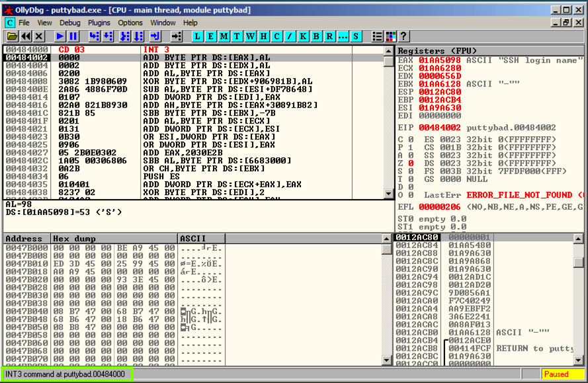Click the Address column header in dump pane
The image size is (588, 383).
click(x=26, y=238)
